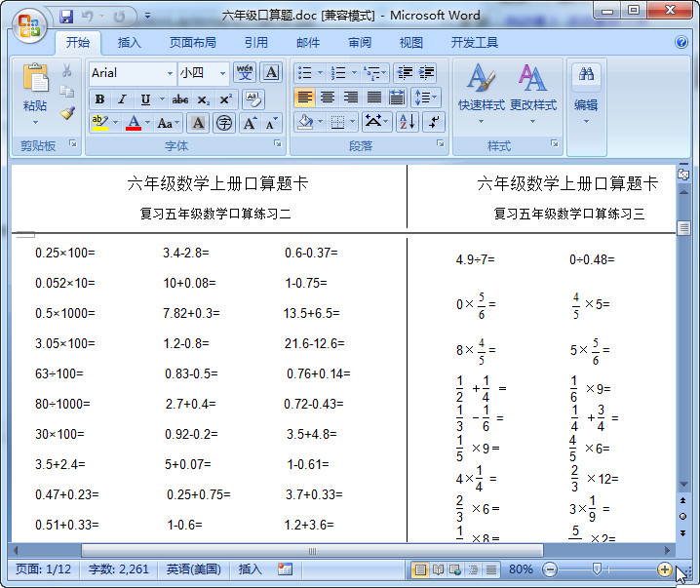Jump to previous page double arrow
Image resolution: width=700 pixels, height=588 pixels.
[x=683, y=500]
